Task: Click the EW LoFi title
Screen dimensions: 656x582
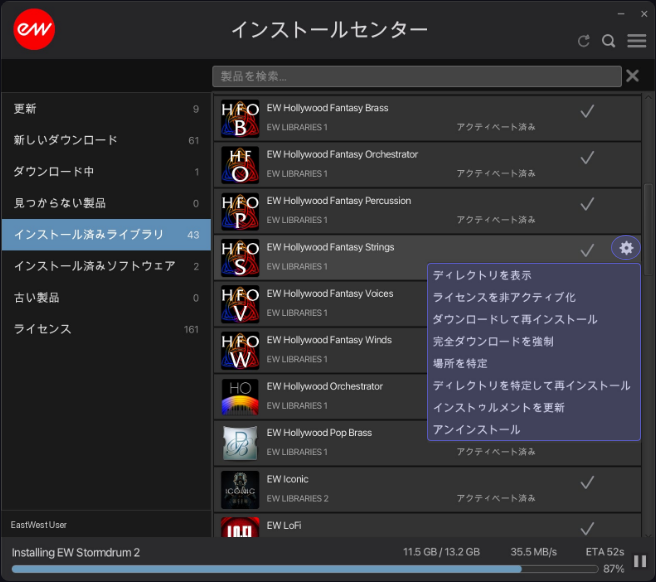Action: [284, 526]
